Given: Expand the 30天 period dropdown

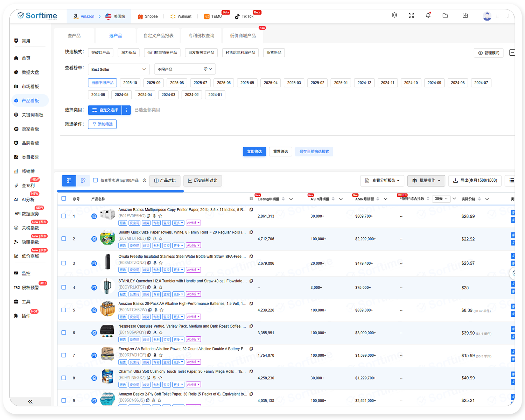Looking at the screenshot, I should [x=441, y=199].
